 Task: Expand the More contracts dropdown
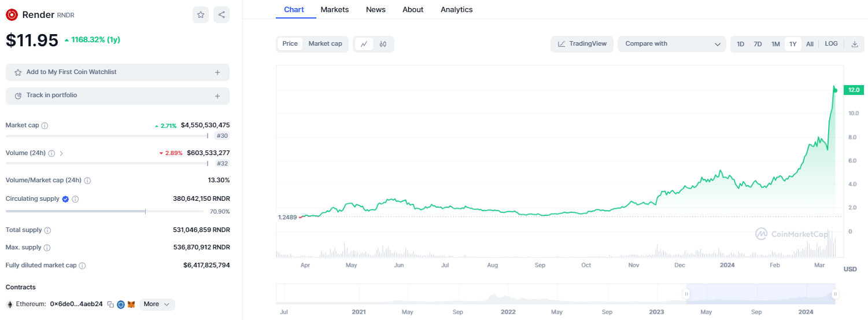[157, 304]
